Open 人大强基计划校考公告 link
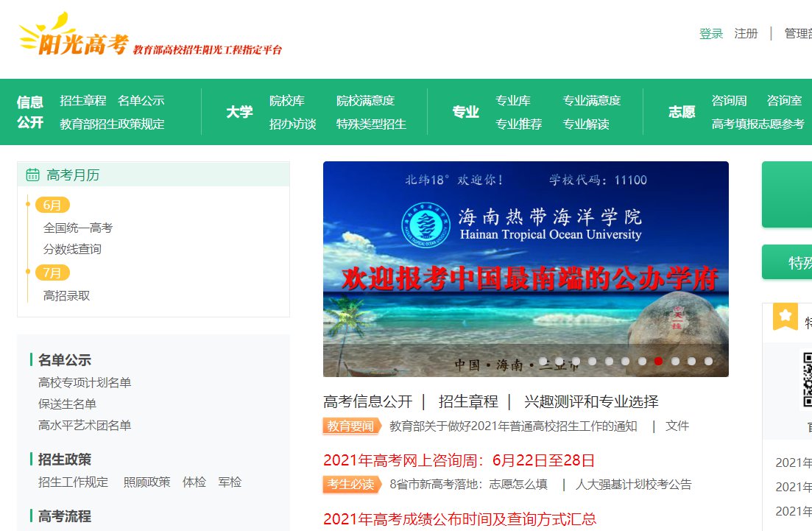812x531 pixels. pyautogui.click(x=633, y=484)
